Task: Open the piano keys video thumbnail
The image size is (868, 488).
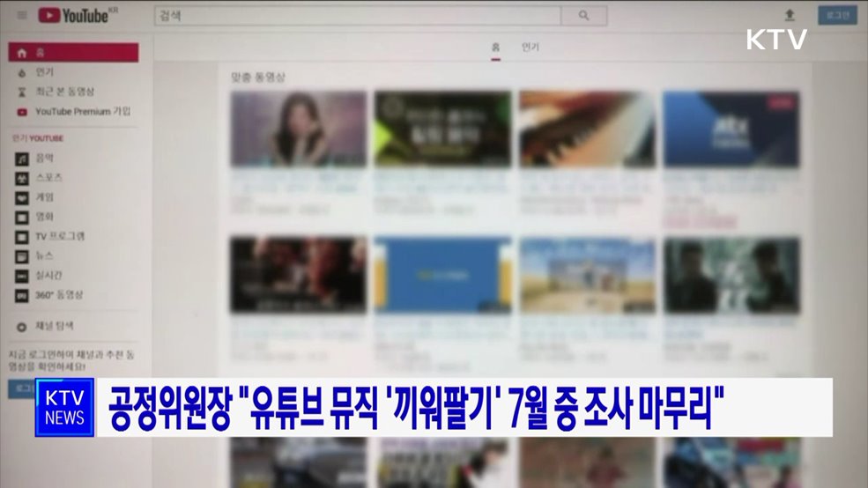Action: pos(588,129)
